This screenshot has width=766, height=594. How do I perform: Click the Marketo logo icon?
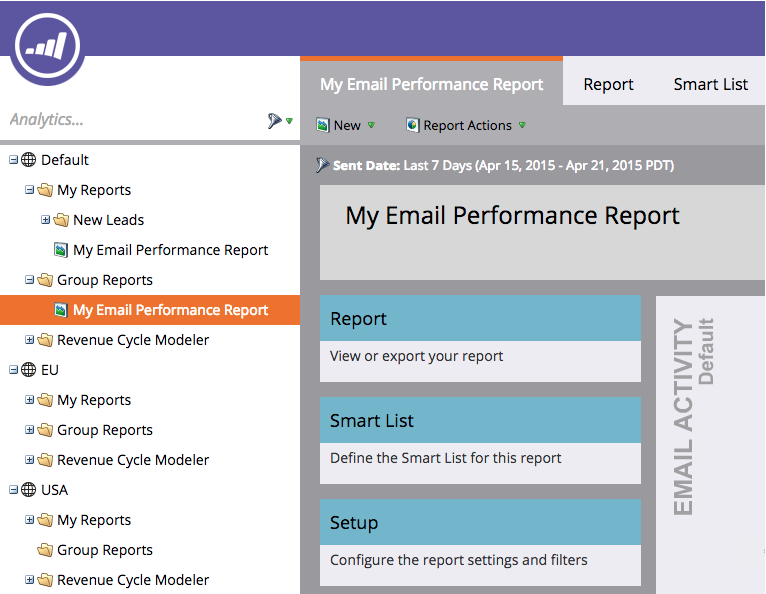click(47, 43)
